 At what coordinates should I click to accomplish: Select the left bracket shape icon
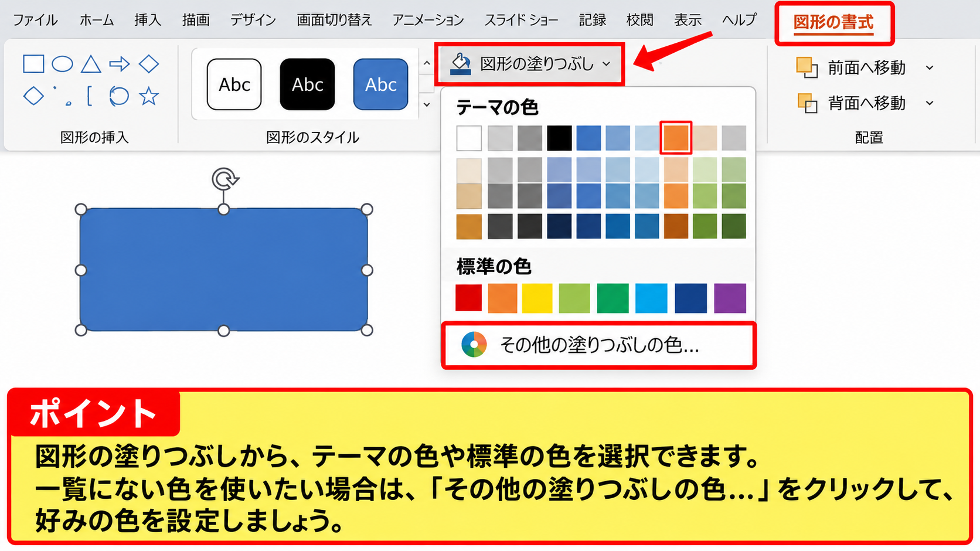(90, 96)
